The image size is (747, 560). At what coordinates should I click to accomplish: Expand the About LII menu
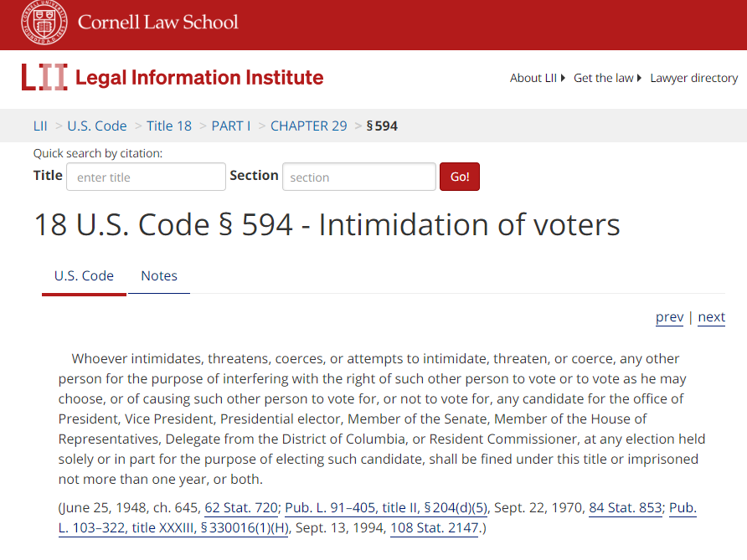point(537,78)
